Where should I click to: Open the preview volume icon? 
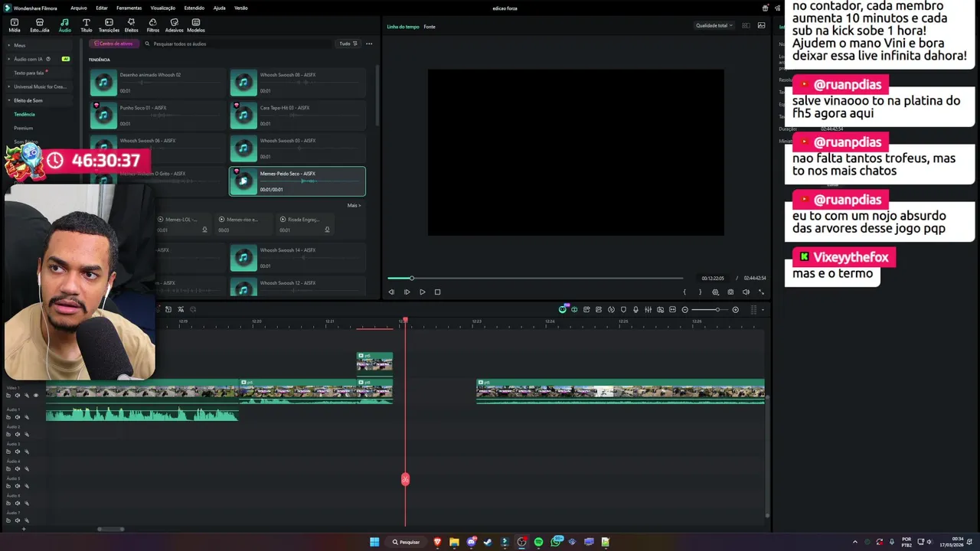pyautogui.click(x=746, y=292)
